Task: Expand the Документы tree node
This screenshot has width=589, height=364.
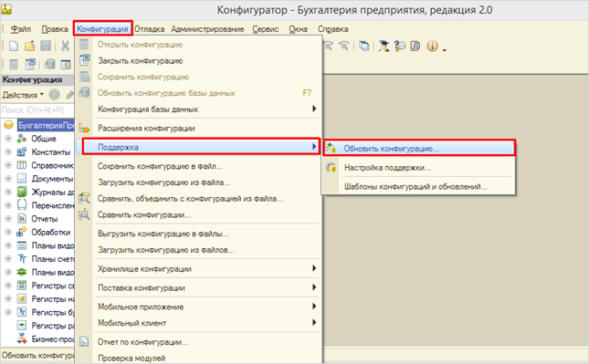Action: click(8, 179)
